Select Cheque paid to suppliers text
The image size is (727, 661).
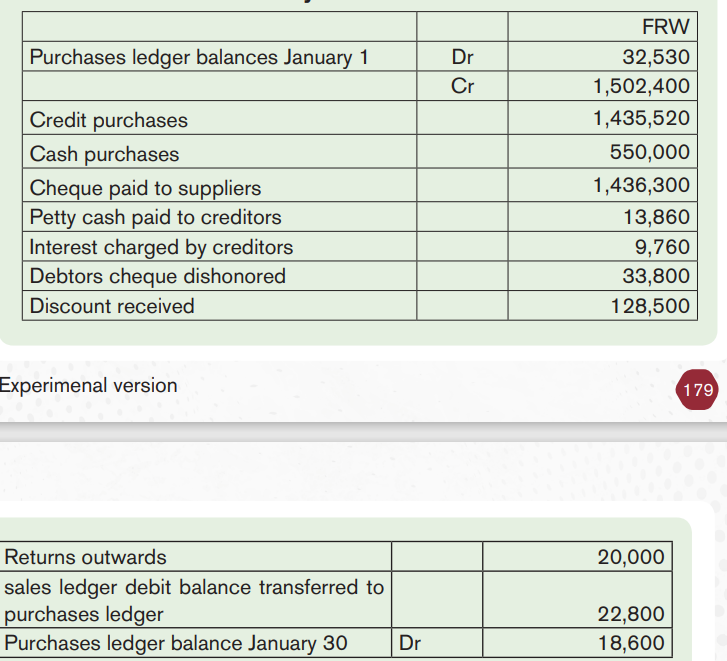pos(146,188)
